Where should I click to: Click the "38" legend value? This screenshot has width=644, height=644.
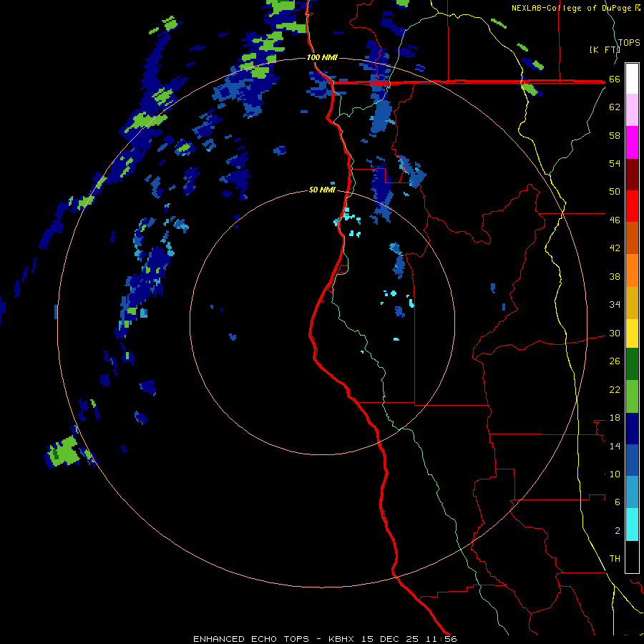pyautogui.click(x=615, y=276)
